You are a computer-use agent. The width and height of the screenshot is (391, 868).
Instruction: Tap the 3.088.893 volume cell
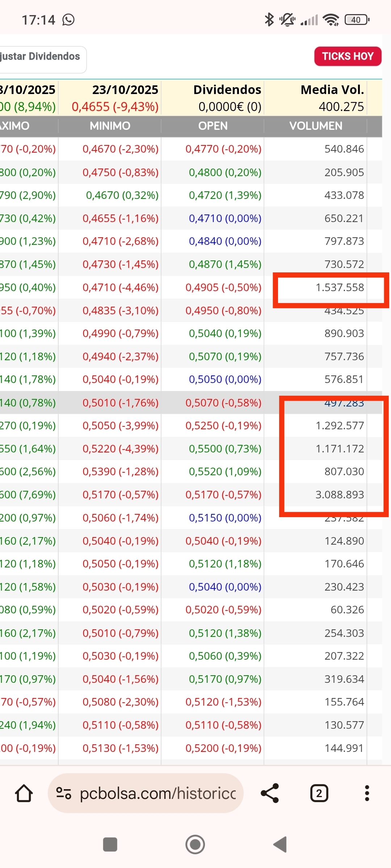340,494
